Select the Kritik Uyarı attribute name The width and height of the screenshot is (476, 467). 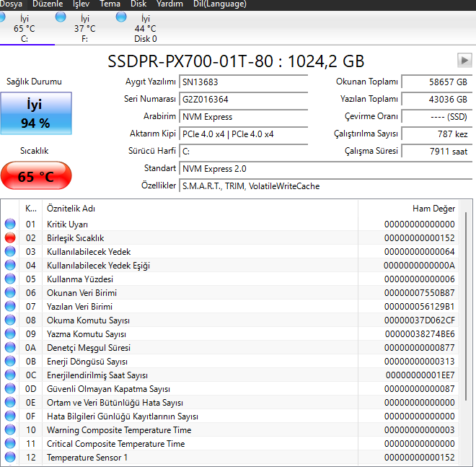[67, 224]
